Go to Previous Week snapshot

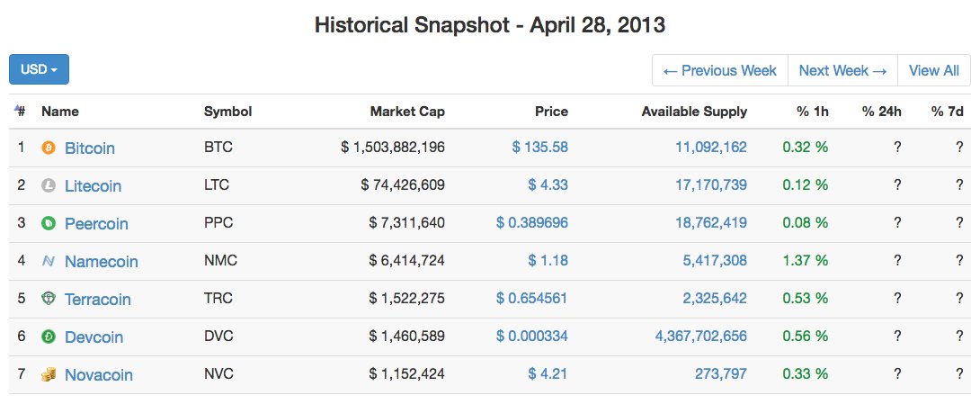tap(720, 71)
